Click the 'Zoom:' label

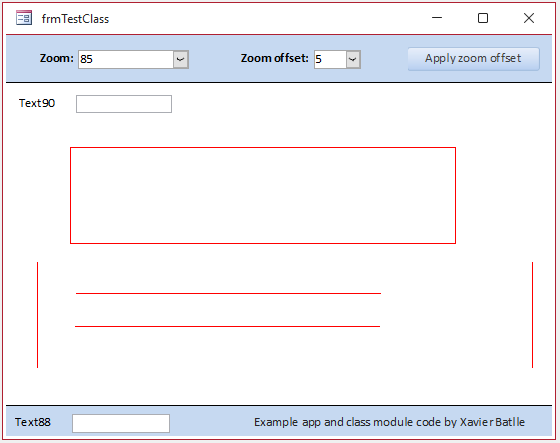click(57, 58)
